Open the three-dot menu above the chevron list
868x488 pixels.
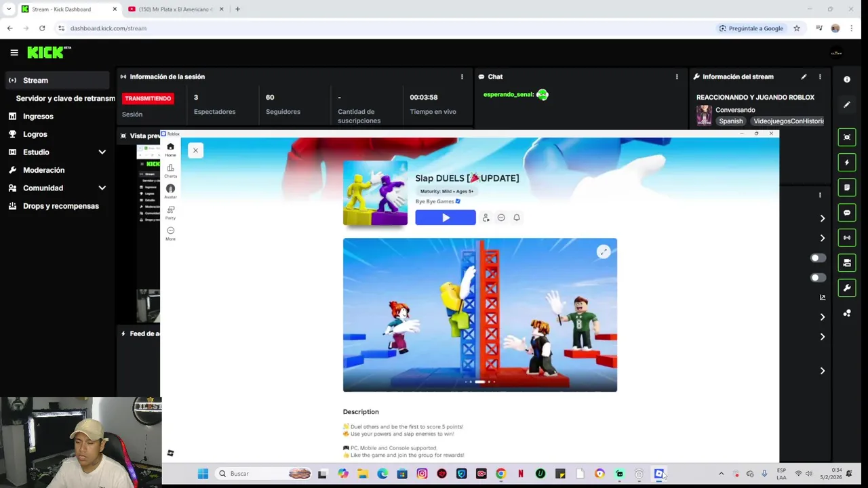(x=820, y=195)
